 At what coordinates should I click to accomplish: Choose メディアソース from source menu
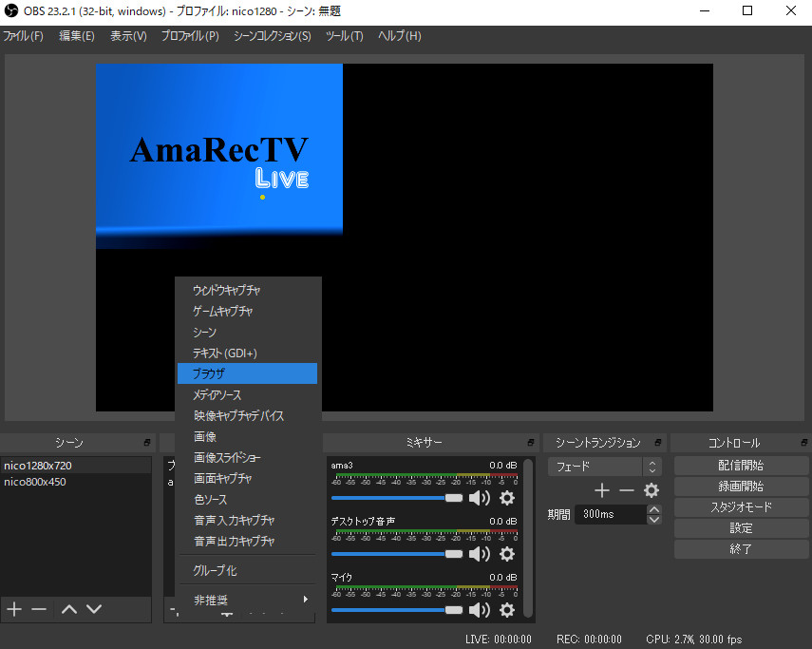point(248,394)
